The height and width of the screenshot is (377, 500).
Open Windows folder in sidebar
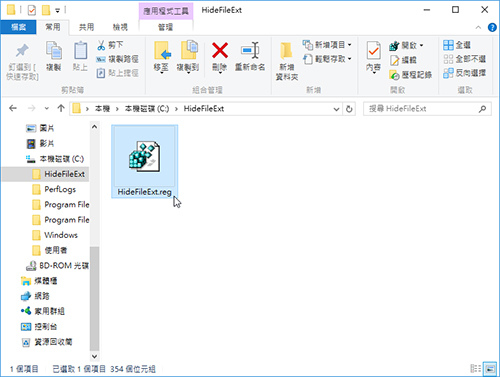(x=55, y=235)
